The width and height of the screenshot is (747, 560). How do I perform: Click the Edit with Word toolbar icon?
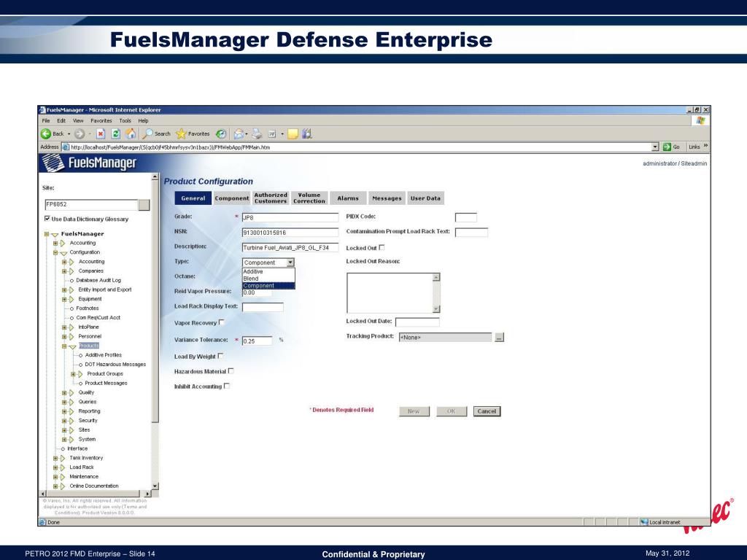pyautogui.click(x=272, y=134)
